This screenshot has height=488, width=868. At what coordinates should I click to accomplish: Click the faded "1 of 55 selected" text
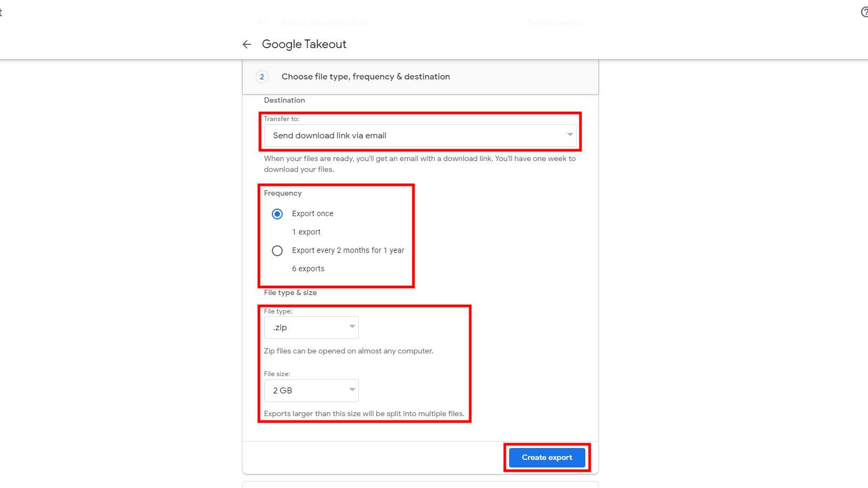(557, 23)
